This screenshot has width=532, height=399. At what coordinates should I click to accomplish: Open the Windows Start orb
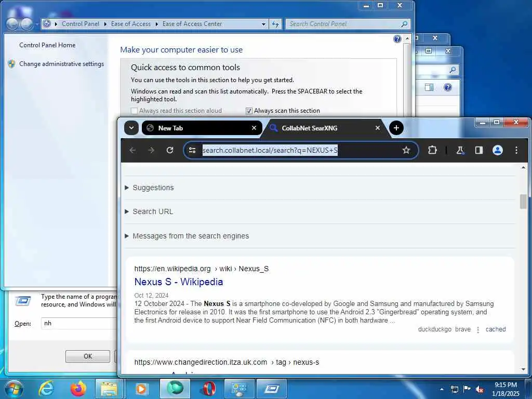click(x=13, y=389)
